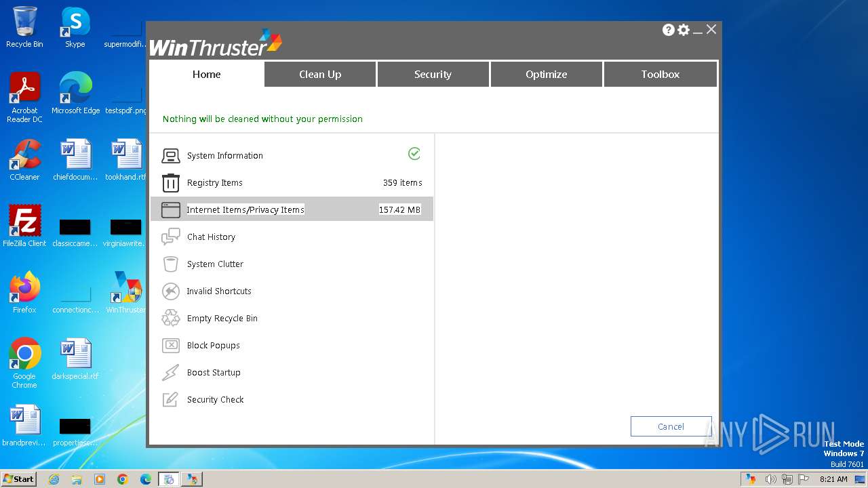Select the CCleaner desktop shortcut

tap(24, 160)
